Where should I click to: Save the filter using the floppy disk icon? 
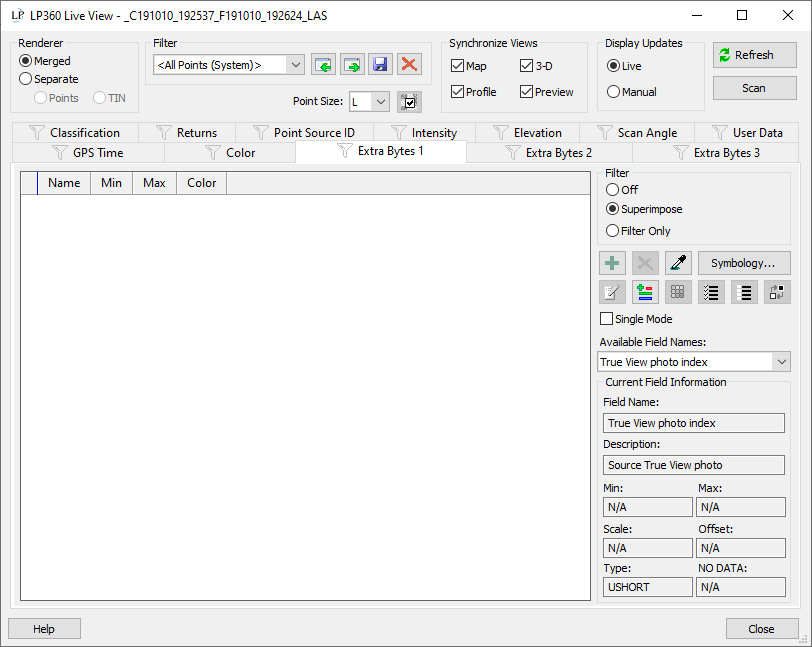[x=380, y=65]
